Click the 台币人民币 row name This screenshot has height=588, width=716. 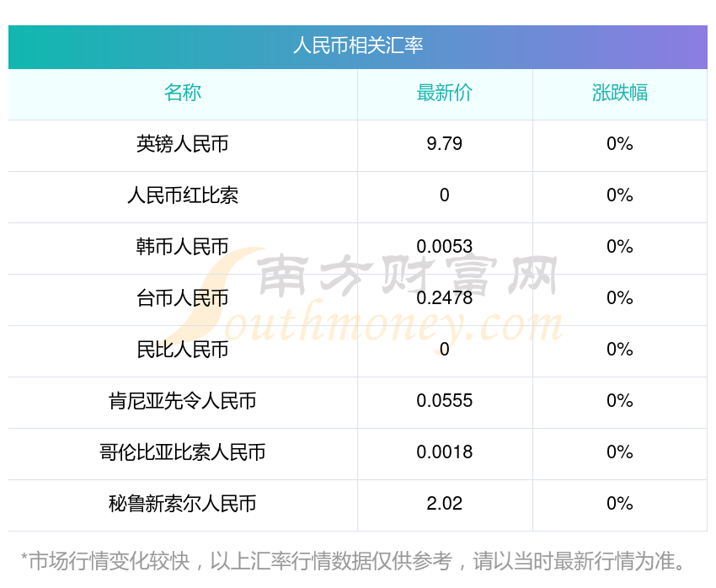[x=183, y=298]
